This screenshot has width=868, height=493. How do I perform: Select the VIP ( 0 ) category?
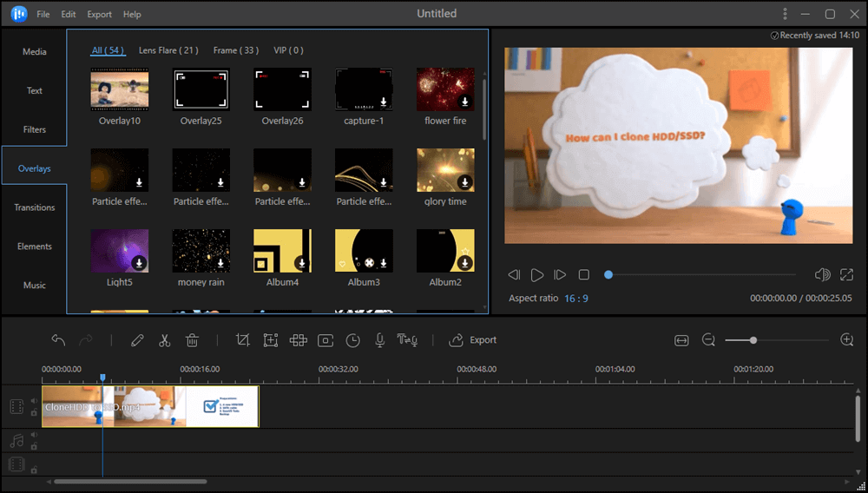tap(288, 50)
